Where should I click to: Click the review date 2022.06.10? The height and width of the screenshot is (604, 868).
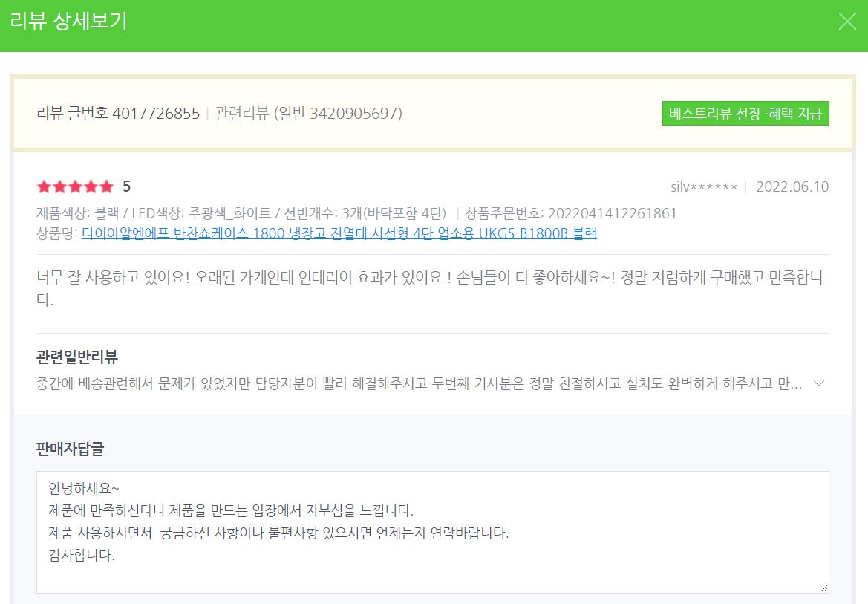click(x=792, y=186)
